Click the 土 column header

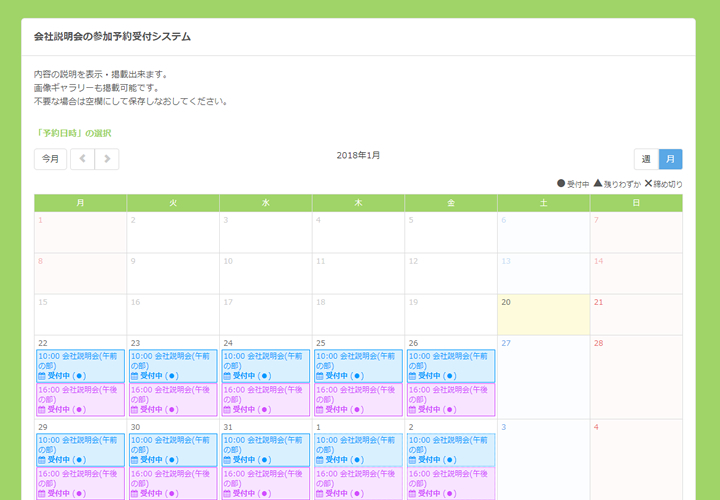pos(543,203)
